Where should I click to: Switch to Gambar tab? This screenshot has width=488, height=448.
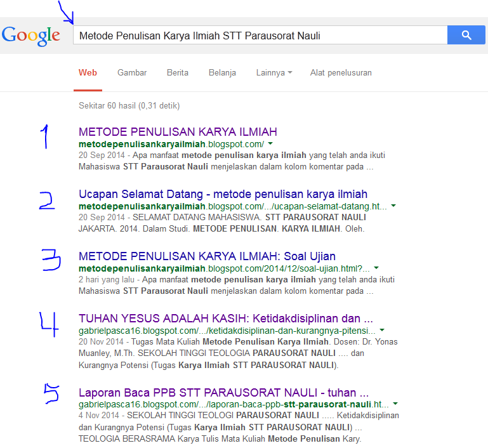pyautogui.click(x=132, y=73)
